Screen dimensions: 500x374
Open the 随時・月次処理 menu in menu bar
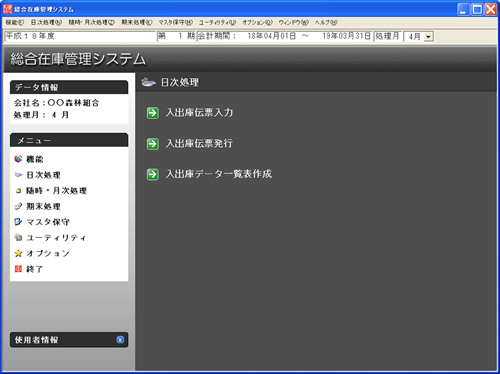tap(92, 22)
